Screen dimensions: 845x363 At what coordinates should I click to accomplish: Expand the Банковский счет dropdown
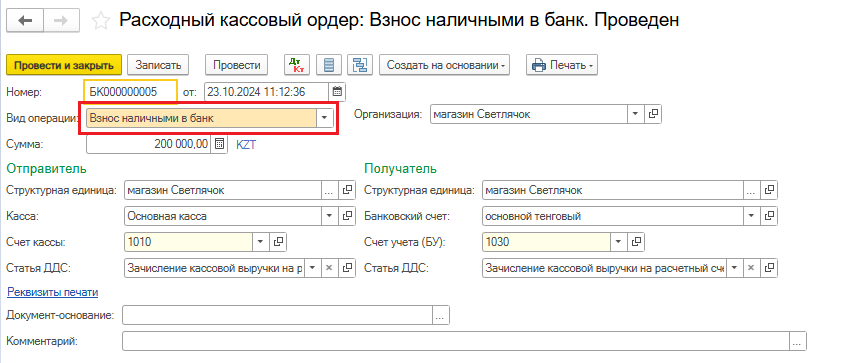pos(752,216)
